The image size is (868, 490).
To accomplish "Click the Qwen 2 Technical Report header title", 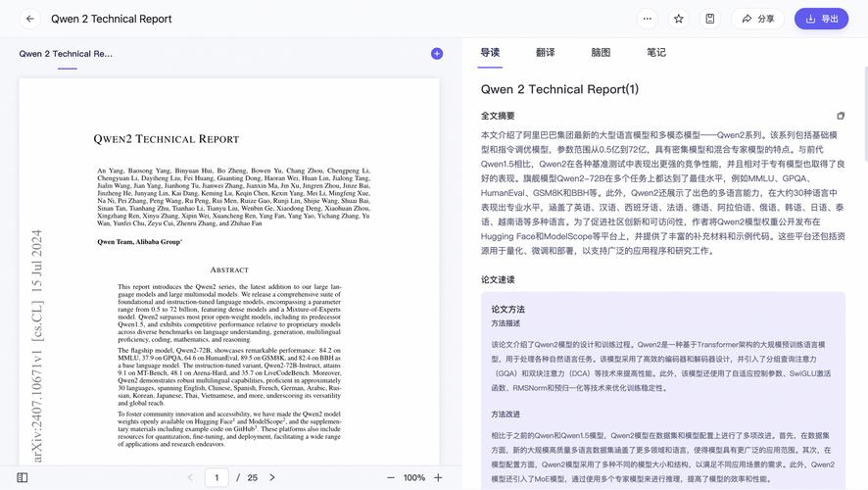I will coord(112,19).
